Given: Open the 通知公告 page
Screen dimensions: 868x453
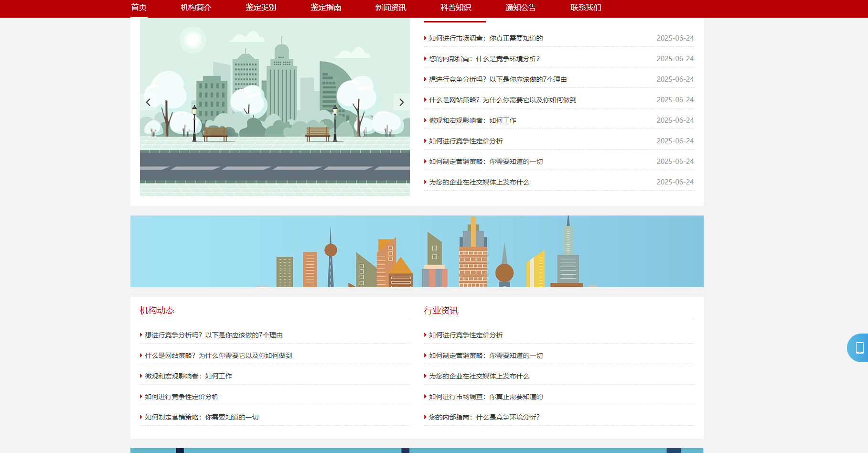Looking at the screenshot, I should tap(521, 8).
